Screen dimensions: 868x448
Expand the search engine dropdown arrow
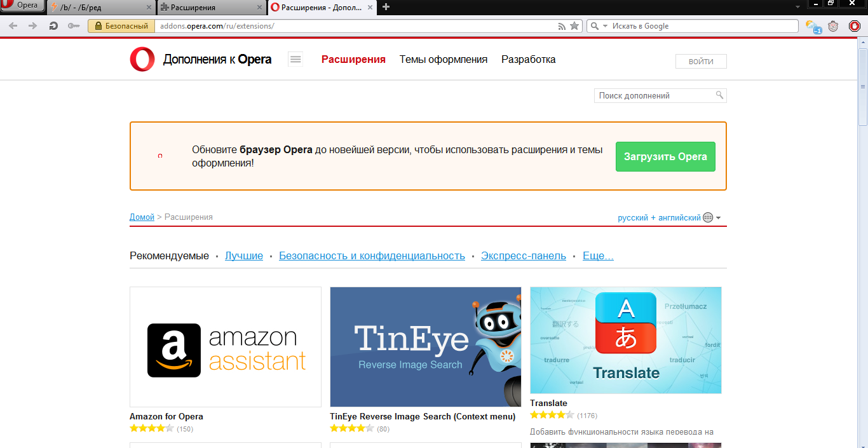[605, 26]
